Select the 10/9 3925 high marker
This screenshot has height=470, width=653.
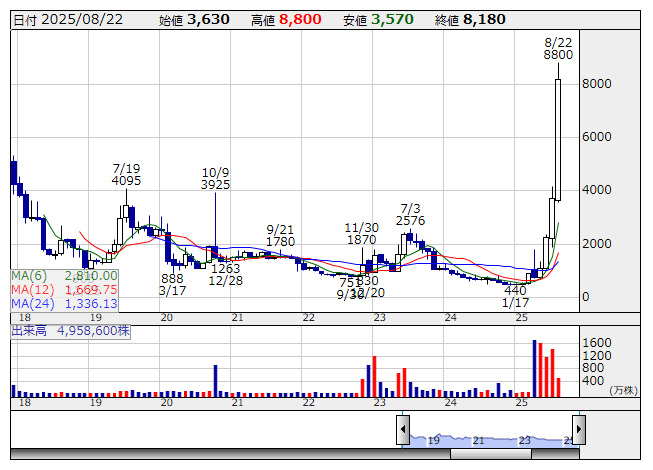click(215, 178)
